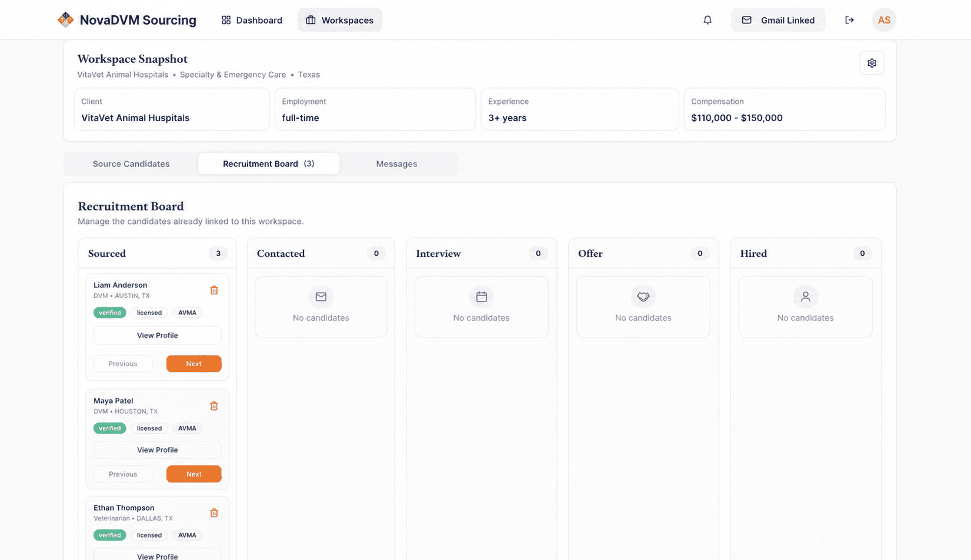Click the notifications bell icon
Image resolution: width=971 pixels, height=560 pixels.
708,20
